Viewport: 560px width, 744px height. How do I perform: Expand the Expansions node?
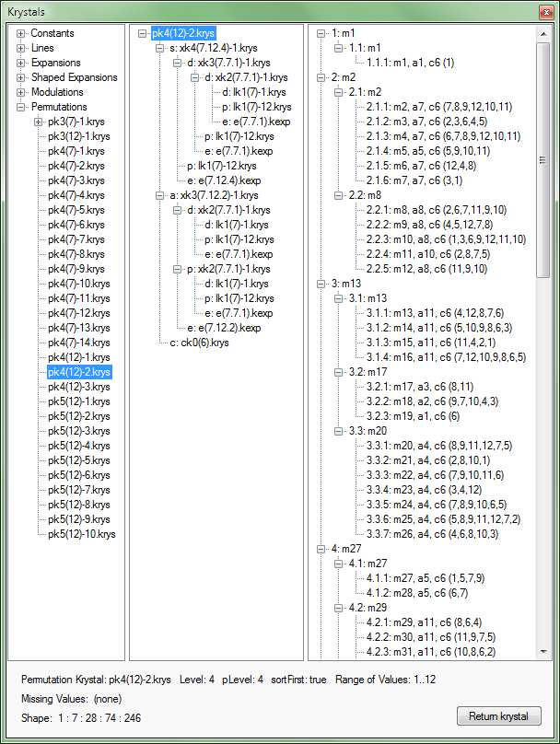20,64
